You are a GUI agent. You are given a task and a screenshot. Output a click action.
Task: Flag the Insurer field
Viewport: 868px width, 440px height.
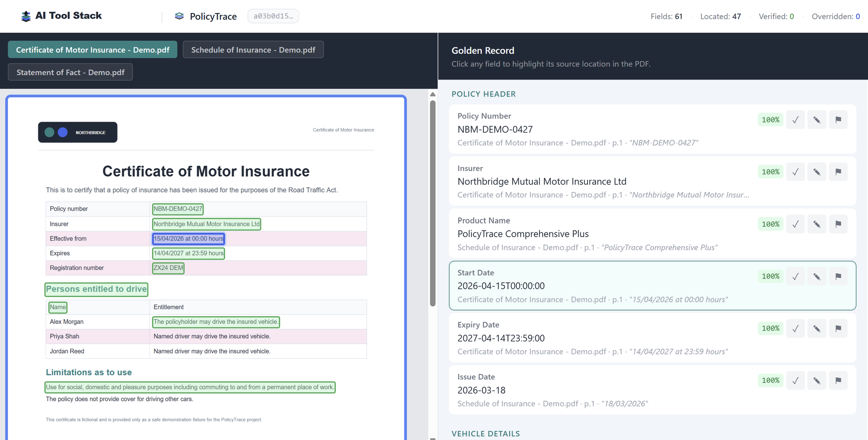(838, 172)
